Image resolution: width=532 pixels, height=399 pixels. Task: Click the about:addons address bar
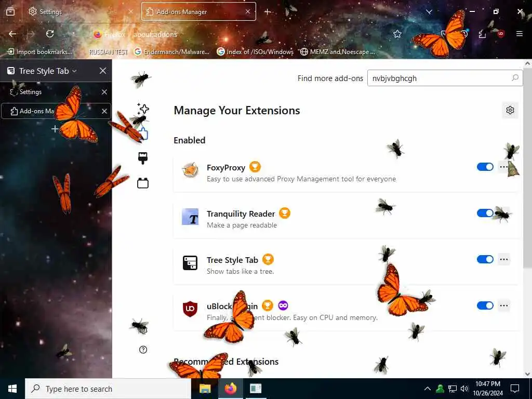(x=237, y=34)
